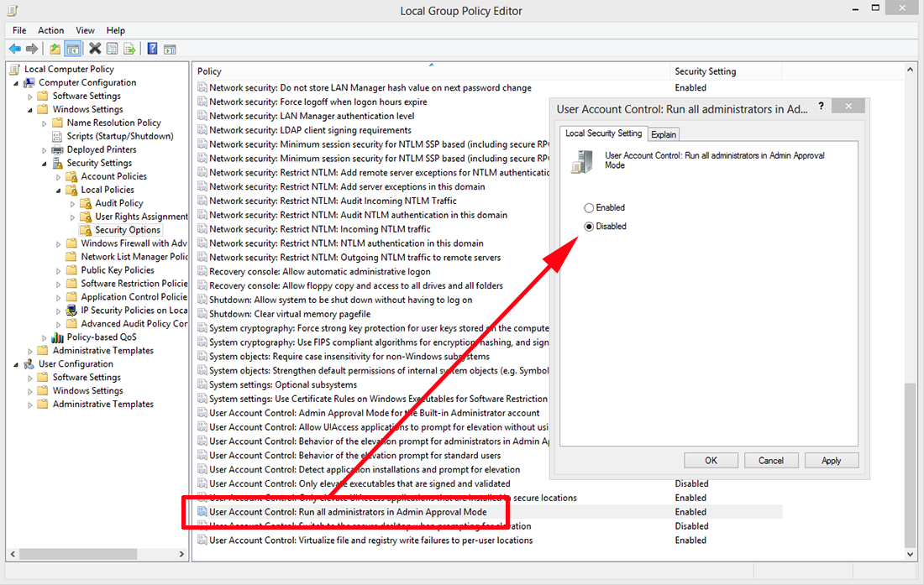Click the policy list vertical scrollbar thumb
This screenshot has width=924, height=585.
click(911, 465)
